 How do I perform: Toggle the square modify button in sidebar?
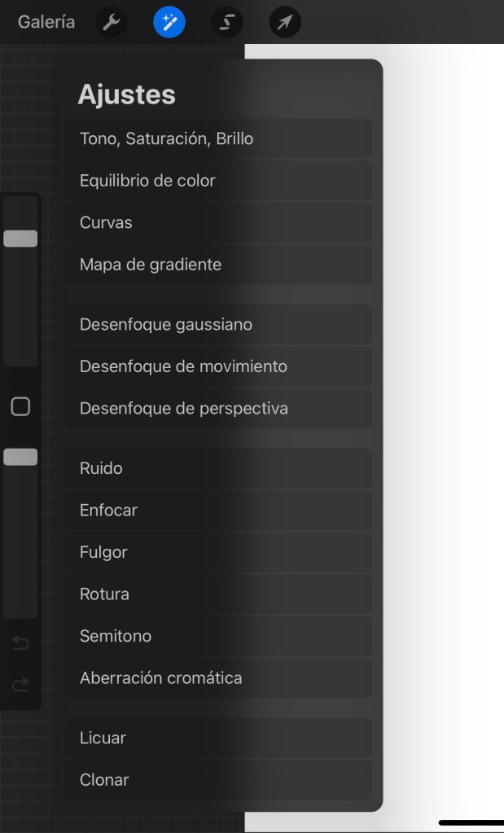pos(20,406)
